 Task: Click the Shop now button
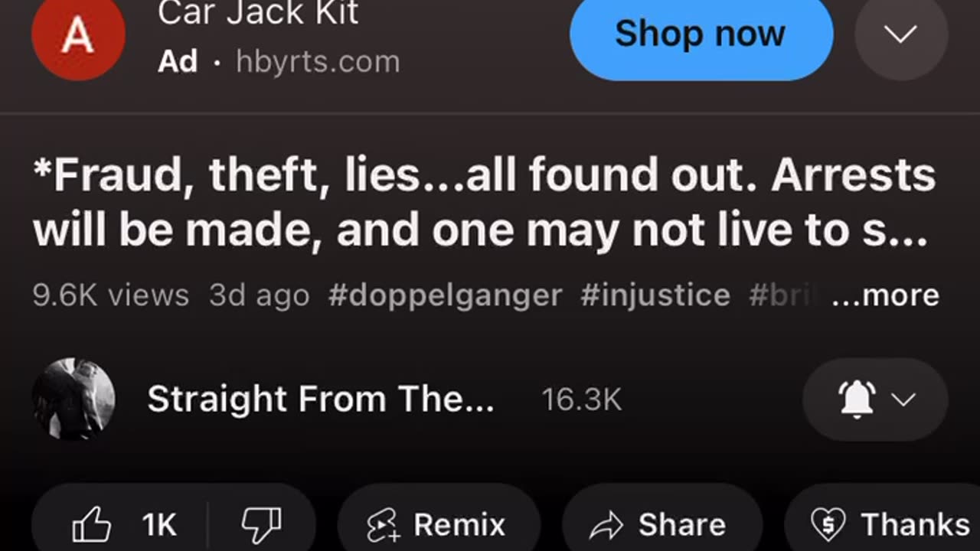point(701,34)
